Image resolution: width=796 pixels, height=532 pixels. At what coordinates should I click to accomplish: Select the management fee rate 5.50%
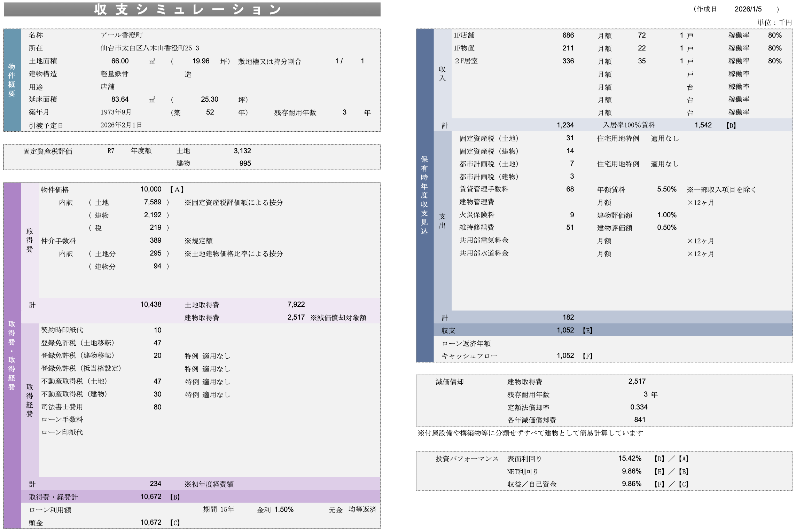pyautogui.click(x=666, y=189)
